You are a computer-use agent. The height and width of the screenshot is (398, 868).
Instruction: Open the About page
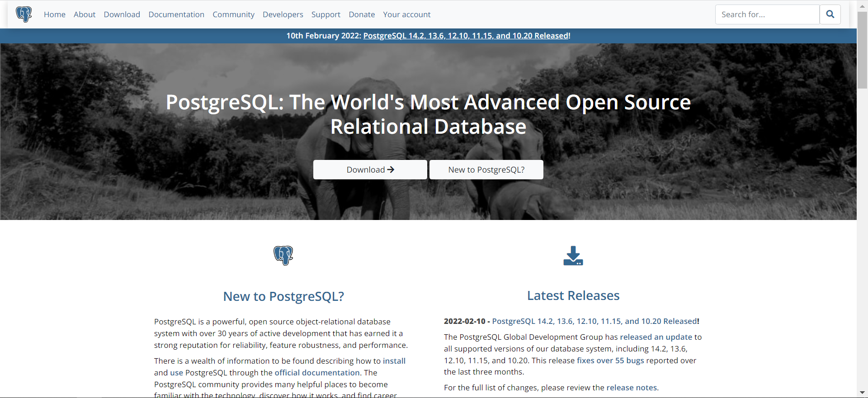coord(85,14)
